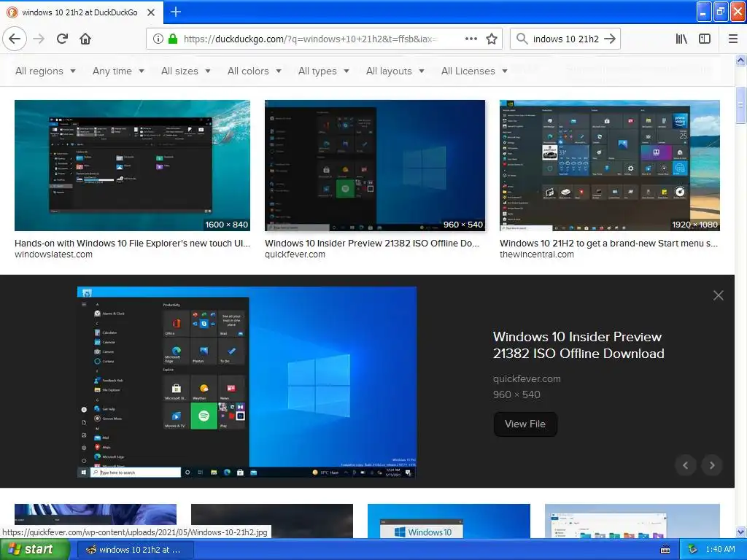Open the thewincentral.com source link
The height and width of the screenshot is (560, 747).
[536, 254]
